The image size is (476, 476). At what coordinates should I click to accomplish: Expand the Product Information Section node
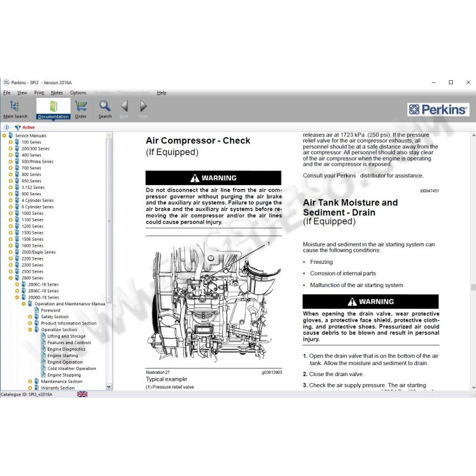point(30,323)
